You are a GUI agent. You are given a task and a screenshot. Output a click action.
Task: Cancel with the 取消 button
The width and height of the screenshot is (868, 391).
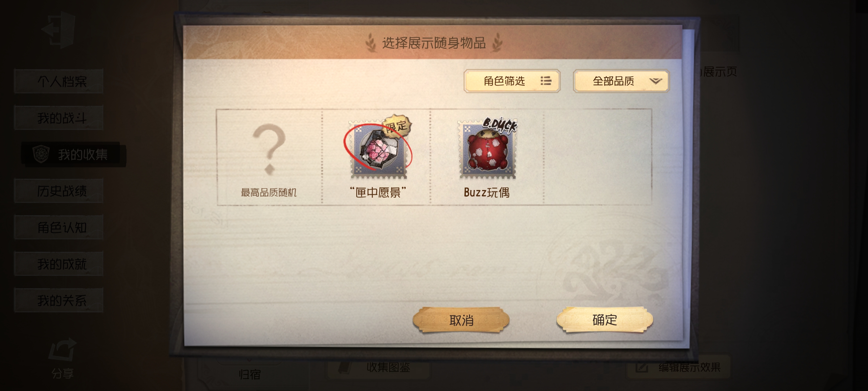tap(461, 320)
